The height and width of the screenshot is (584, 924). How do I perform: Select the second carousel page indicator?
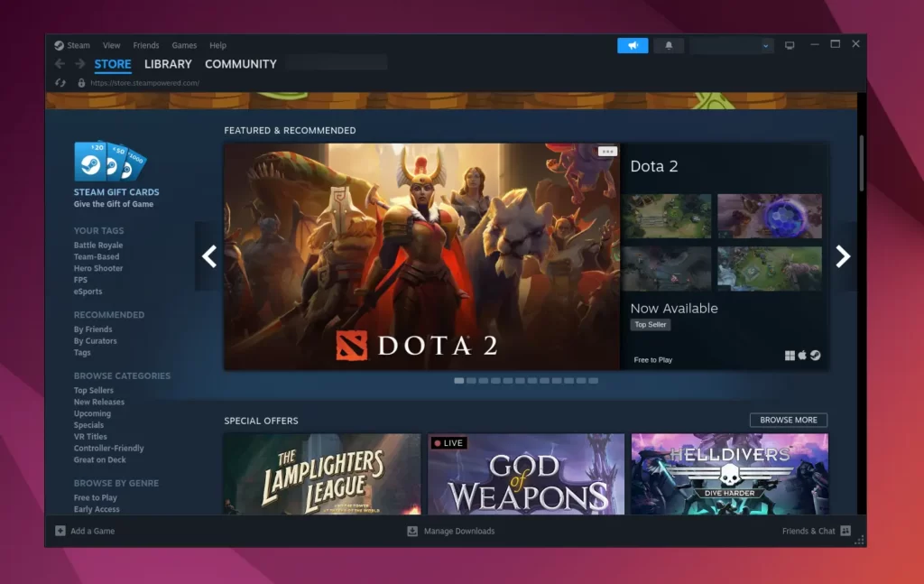471,381
